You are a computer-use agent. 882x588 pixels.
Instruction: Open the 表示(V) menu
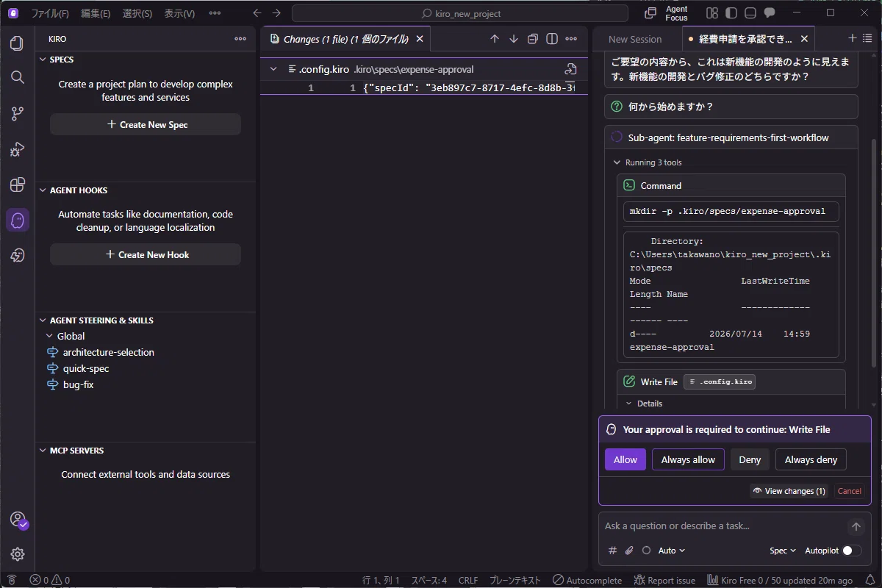coord(179,13)
